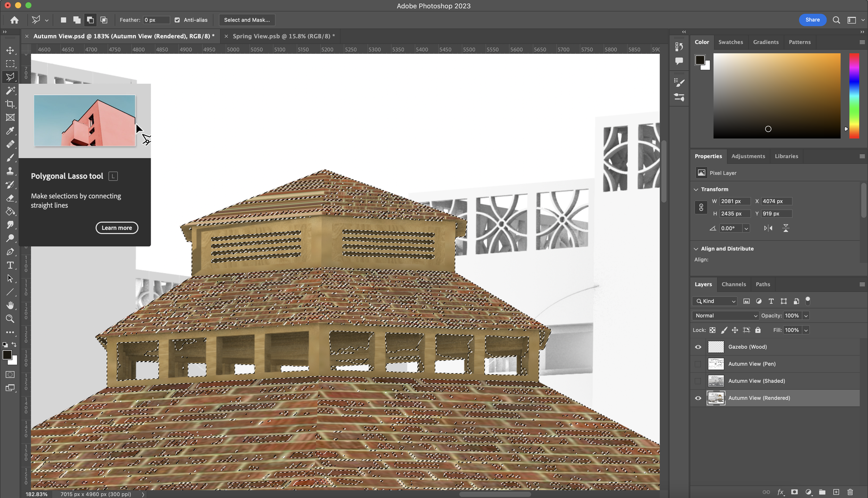Toggle the width-height link constraint
868x498 pixels.
click(x=701, y=208)
